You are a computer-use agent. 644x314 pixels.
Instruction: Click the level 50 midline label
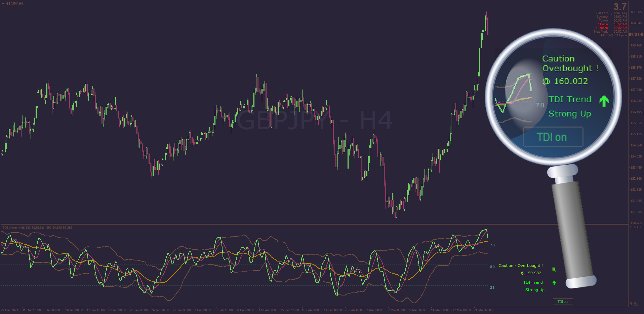point(492,267)
